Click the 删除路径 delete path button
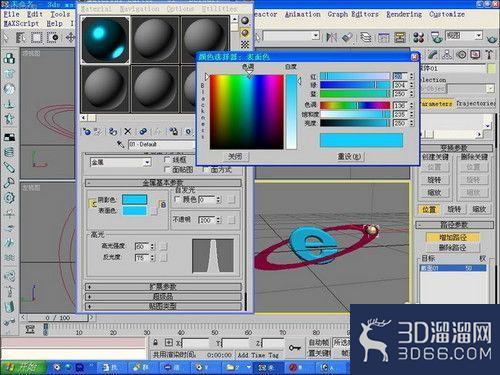Viewport: 500px width, 375px height. (x=453, y=248)
